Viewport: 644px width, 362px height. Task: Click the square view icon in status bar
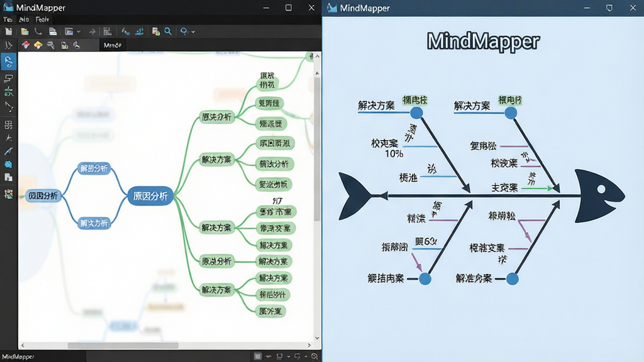coord(257,356)
